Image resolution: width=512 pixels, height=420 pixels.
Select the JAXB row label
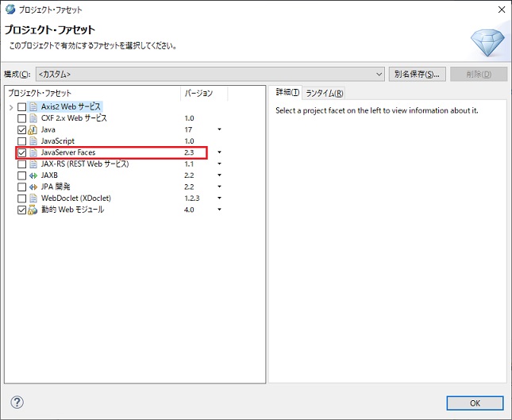tap(49, 175)
